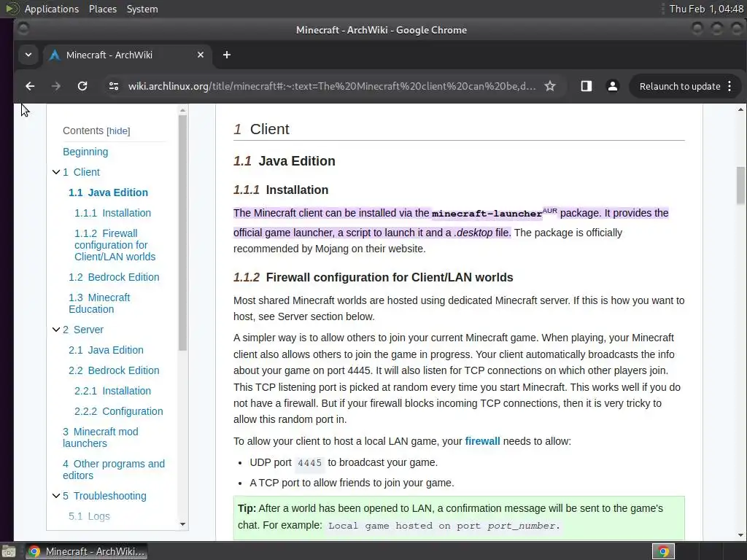747x560 pixels.
Task: Collapse the 1 Client section chevron
Action: pyautogui.click(x=56, y=172)
